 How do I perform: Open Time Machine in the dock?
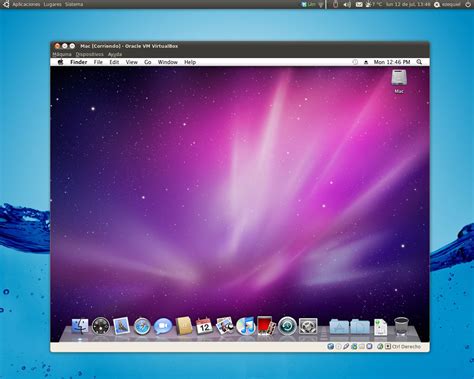pyautogui.click(x=287, y=326)
